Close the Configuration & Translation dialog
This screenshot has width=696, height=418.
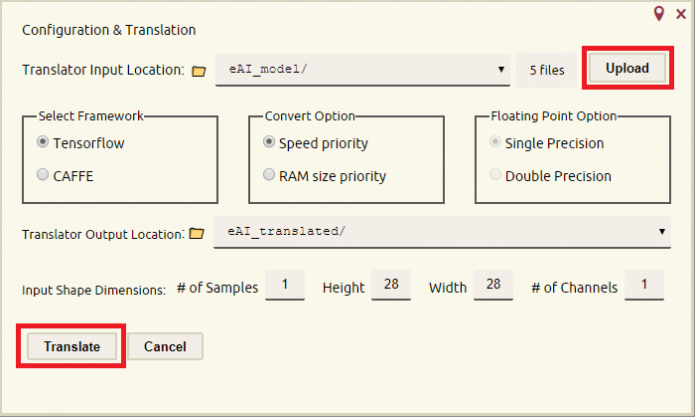(681, 14)
